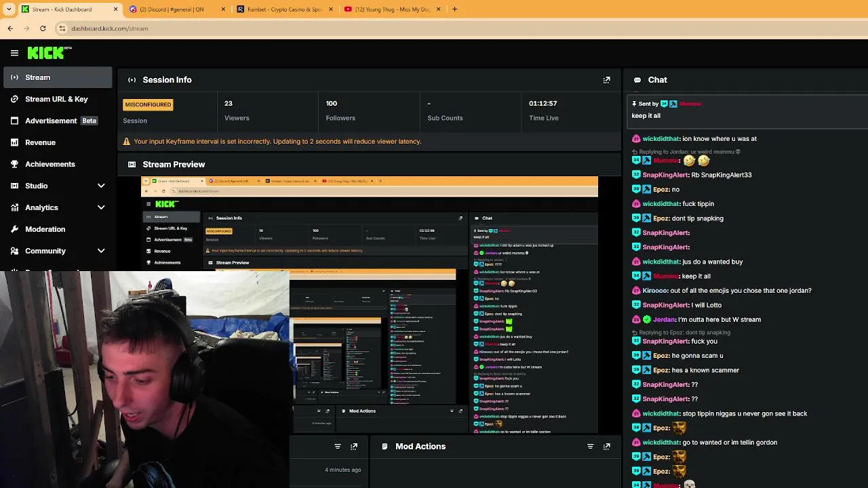Click the Moderation shield icon in sidebar
This screenshot has height=488, width=868.
pyautogui.click(x=14, y=229)
